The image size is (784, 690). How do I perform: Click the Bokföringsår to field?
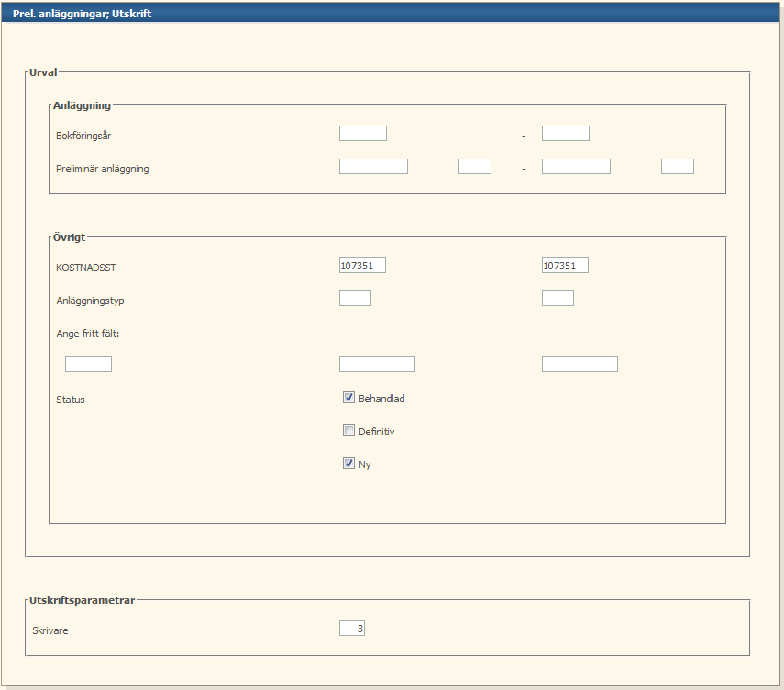566,134
